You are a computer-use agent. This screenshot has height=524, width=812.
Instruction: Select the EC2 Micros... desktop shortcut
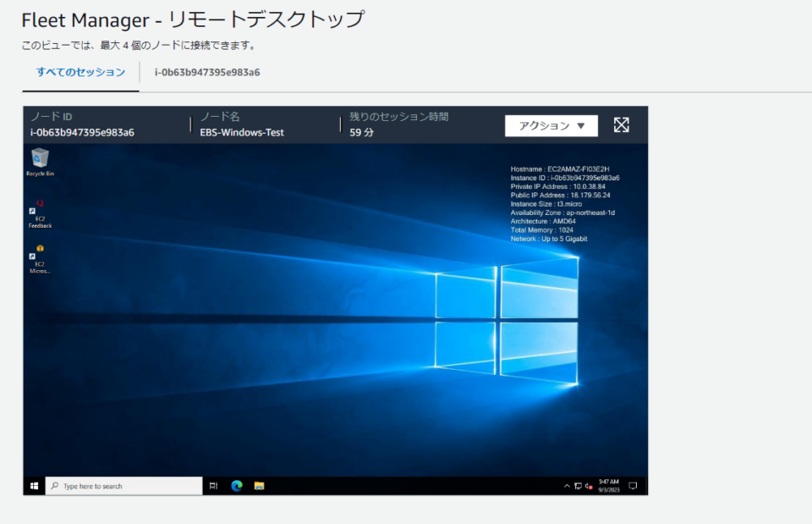(x=40, y=259)
